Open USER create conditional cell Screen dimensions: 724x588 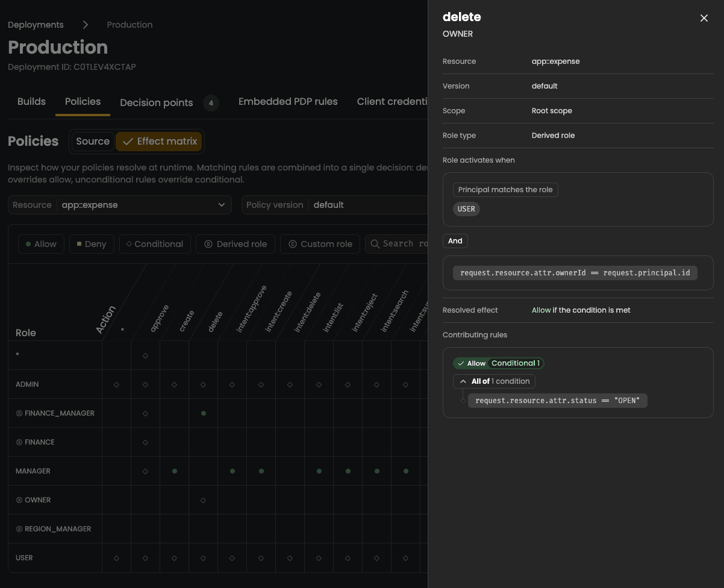[175, 558]
